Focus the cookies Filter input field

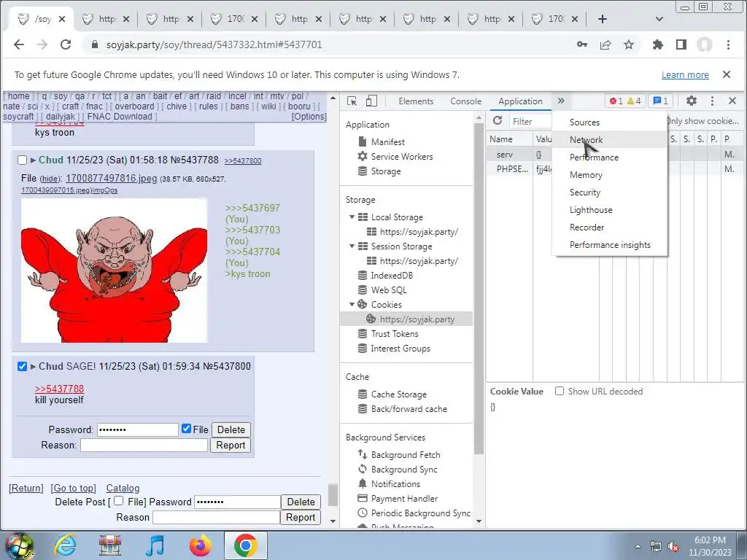tap(531, 122)
